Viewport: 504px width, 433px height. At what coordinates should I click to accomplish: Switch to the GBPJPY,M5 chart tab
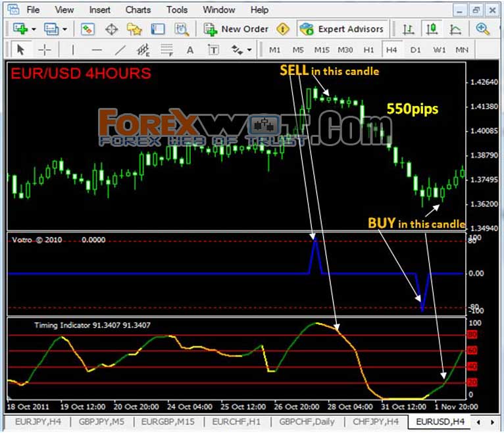point(101,421)
